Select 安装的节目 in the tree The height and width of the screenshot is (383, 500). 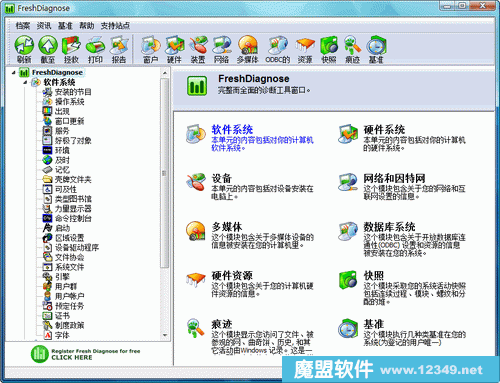pyautogui.click(x=73, y=92)
